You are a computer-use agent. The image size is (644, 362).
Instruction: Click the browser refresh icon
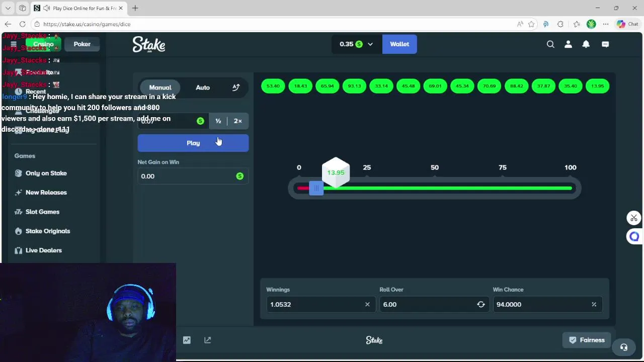(22, 24)
